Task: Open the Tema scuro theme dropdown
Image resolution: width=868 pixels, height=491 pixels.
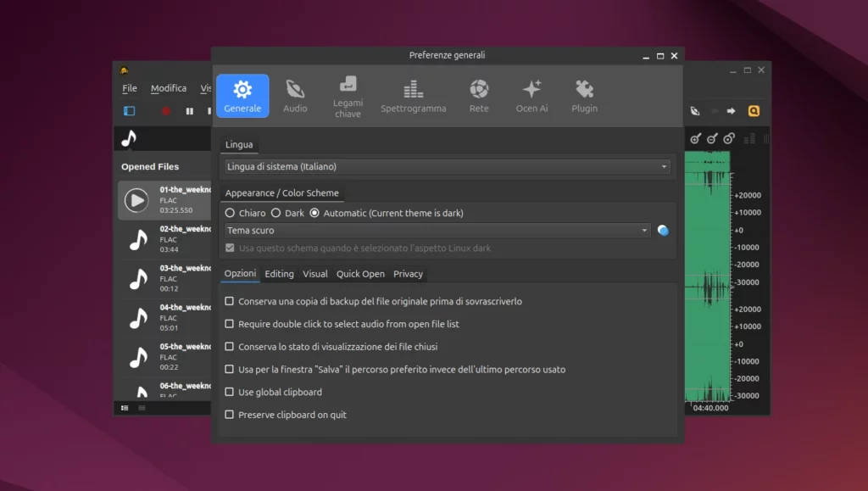Action: [x=438, y=230]
